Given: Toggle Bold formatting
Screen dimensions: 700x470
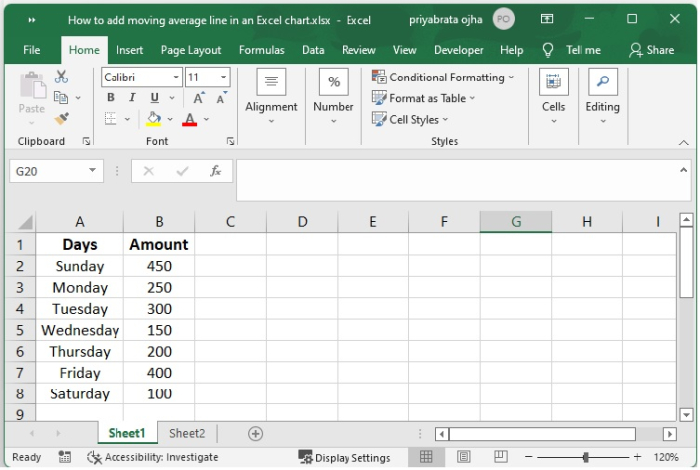Looking at the screenshot, I should [111, 98].
